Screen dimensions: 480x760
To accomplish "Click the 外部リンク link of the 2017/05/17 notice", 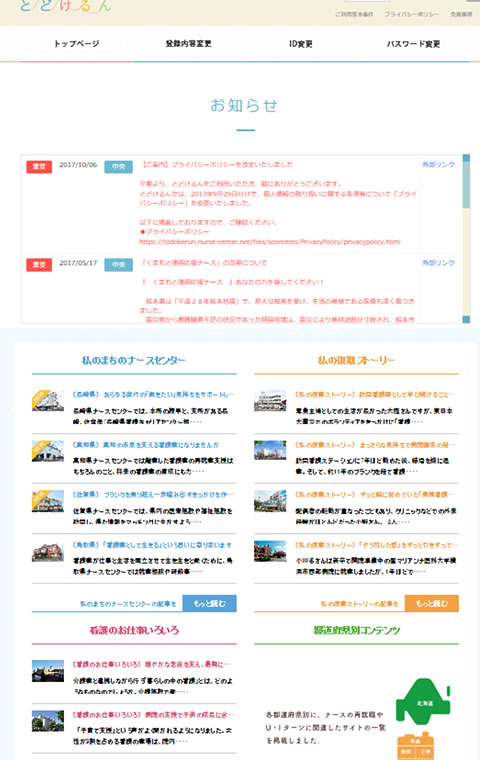I will (x=438, y=263).
